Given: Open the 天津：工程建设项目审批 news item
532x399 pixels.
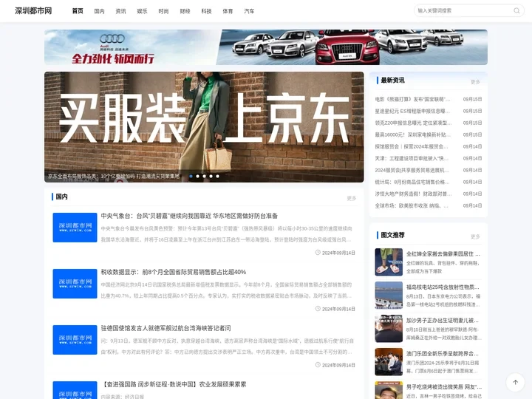Looking at the screenshot, I should coord(412,158).
